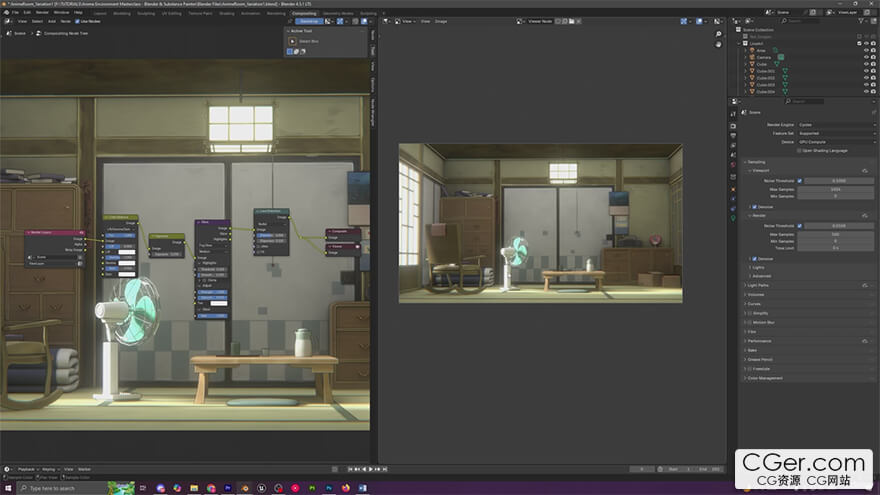
Task: Open the Output properties tab icon
Action: pyautogui.click(x=733, y=136)
